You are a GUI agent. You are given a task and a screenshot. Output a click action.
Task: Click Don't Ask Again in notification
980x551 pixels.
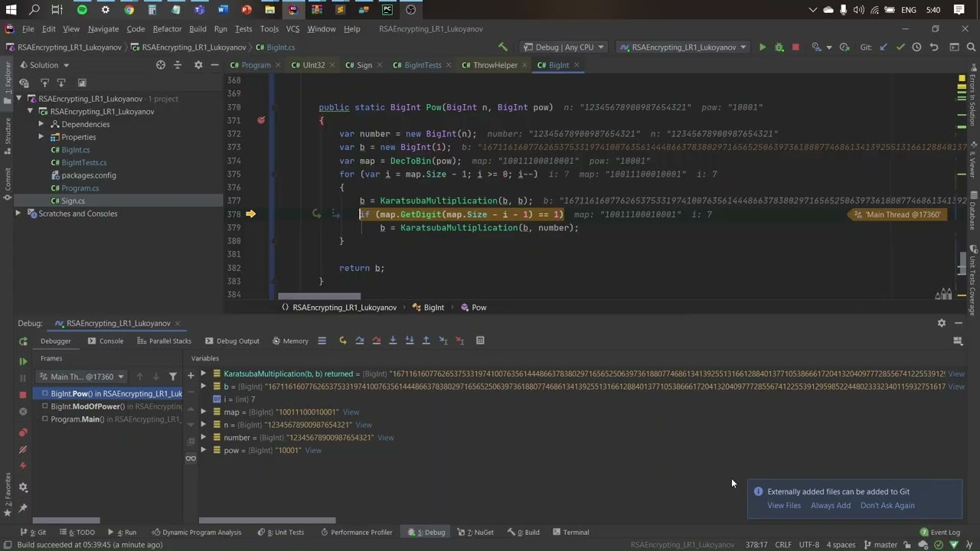coord(887,505)
